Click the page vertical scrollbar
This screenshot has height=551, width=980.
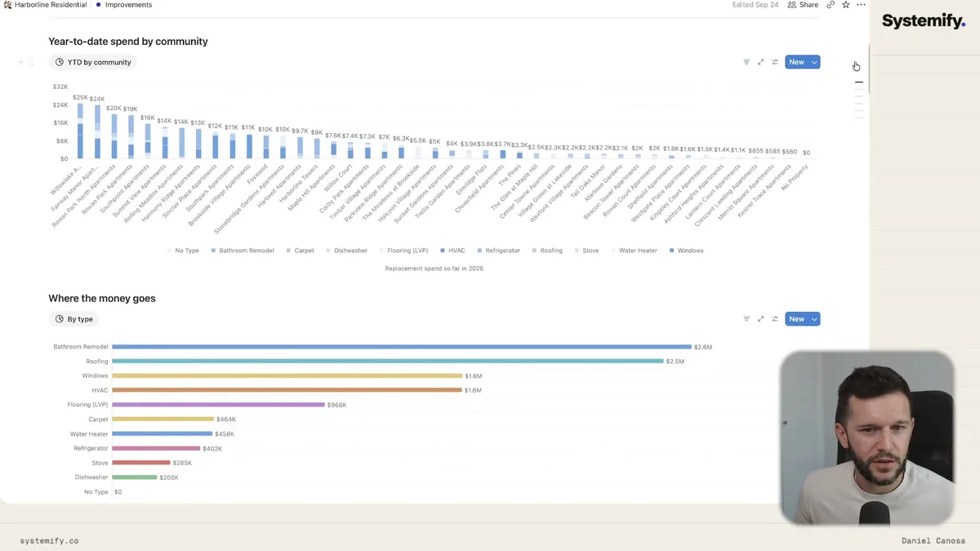pos(869,69)
